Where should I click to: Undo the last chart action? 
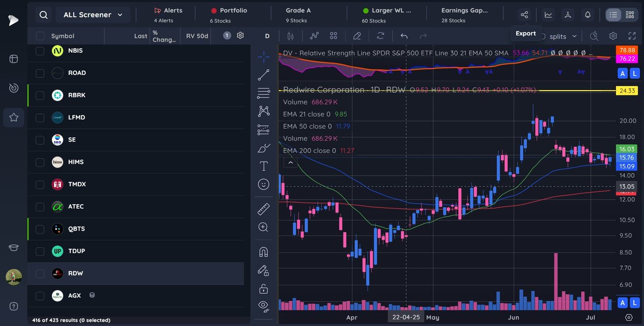click(404, 36)
